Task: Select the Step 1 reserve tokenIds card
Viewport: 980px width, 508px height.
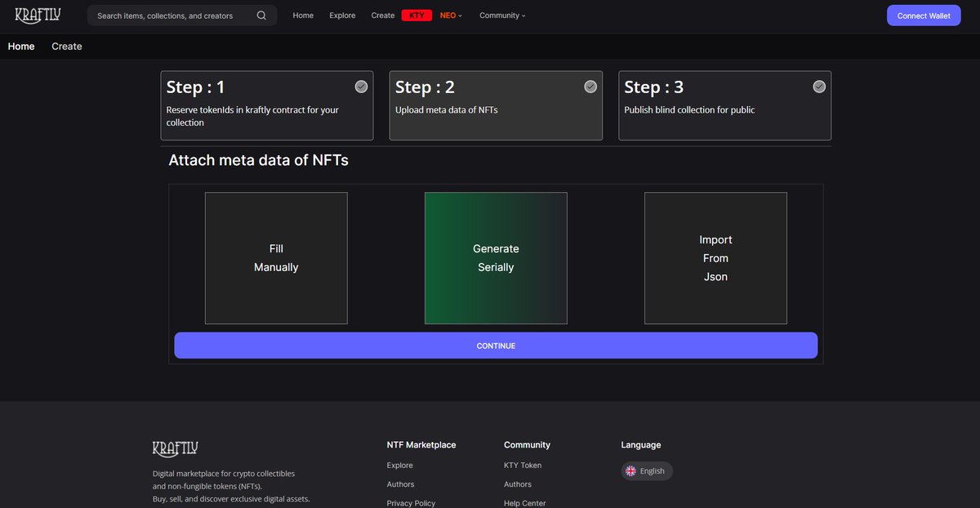Action: click(267, 105)
